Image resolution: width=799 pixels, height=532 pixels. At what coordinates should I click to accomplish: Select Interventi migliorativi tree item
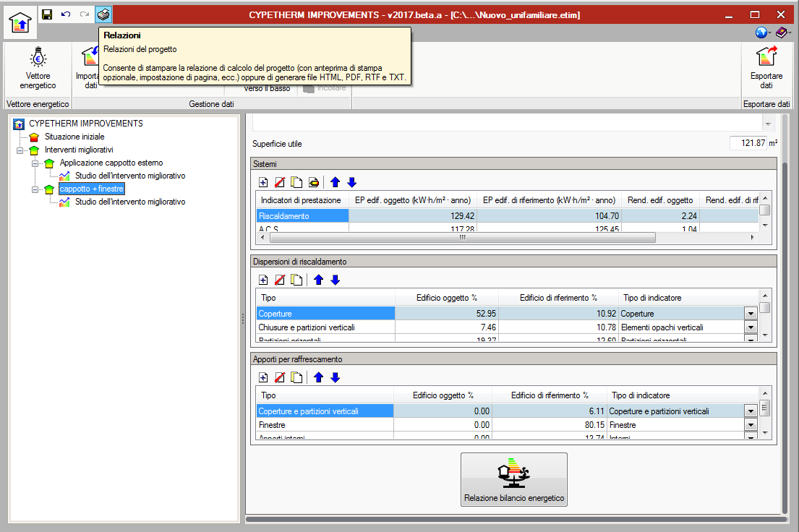point(79,150)
